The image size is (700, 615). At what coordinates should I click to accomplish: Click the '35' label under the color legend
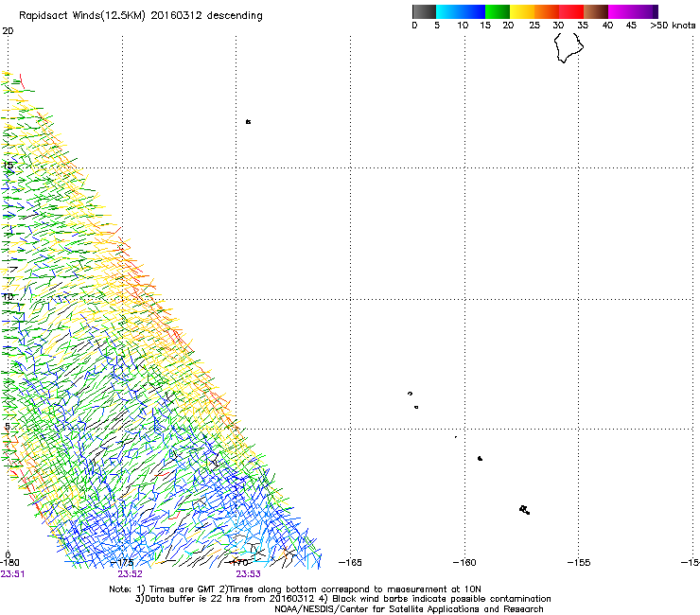[x=583, y=26]
